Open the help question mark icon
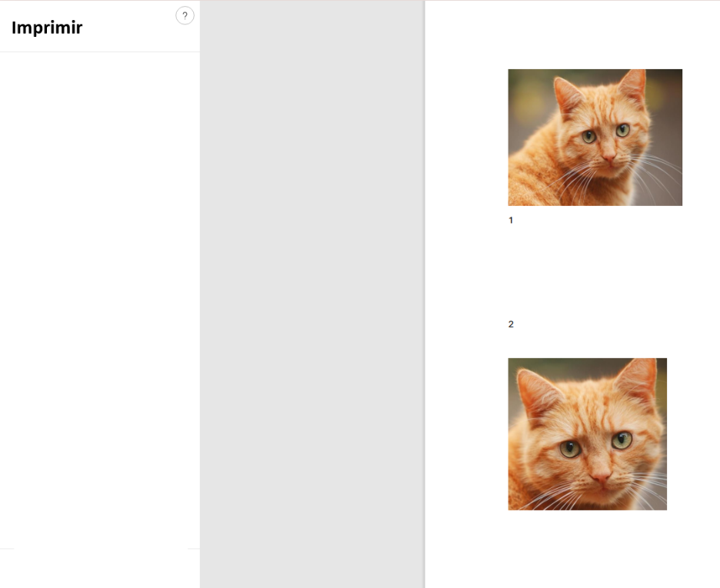 click(185, 15)
